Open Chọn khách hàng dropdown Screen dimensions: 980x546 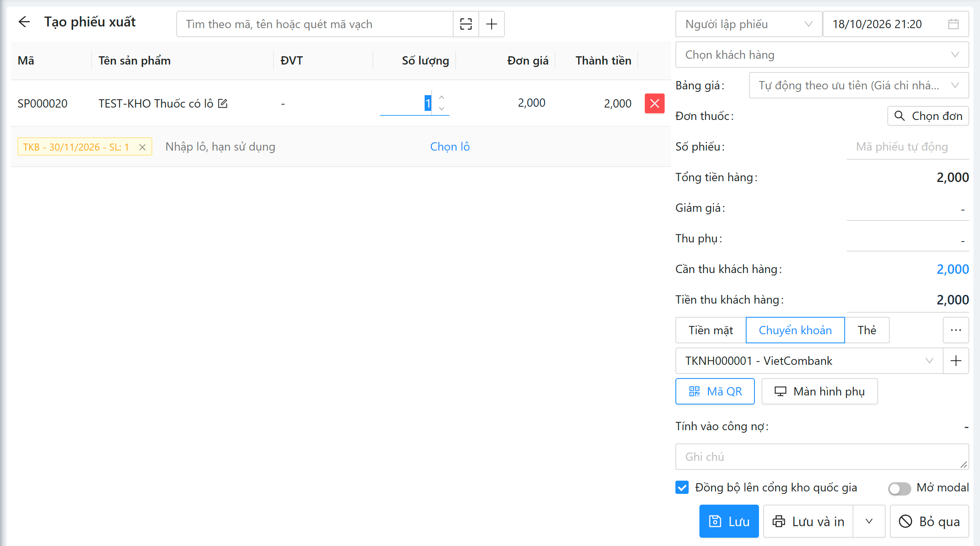tap(822, 55)
